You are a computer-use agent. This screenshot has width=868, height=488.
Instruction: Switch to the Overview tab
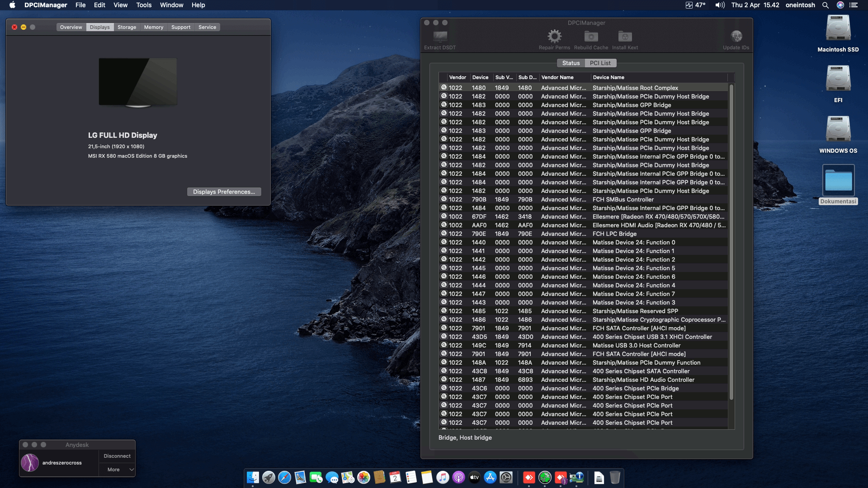pyautogui.click(x=71, y=27)
